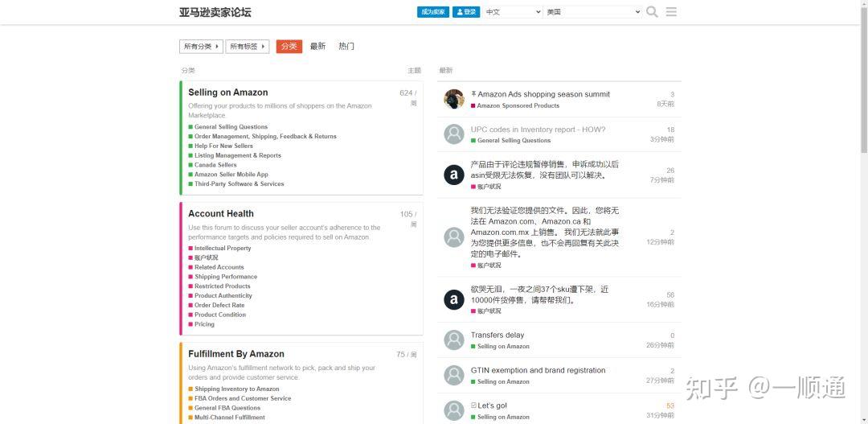Open Shipping Performance subcategory

[226, 277]
